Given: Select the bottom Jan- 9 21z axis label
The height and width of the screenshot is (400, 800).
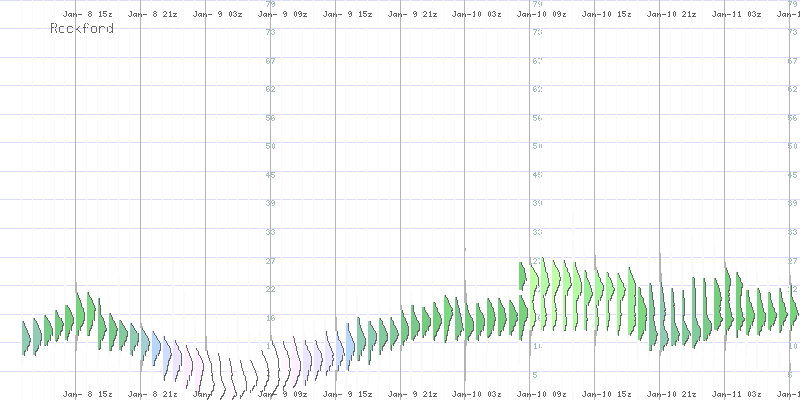Looking at the screenshot, I should [x=412, y=394].
